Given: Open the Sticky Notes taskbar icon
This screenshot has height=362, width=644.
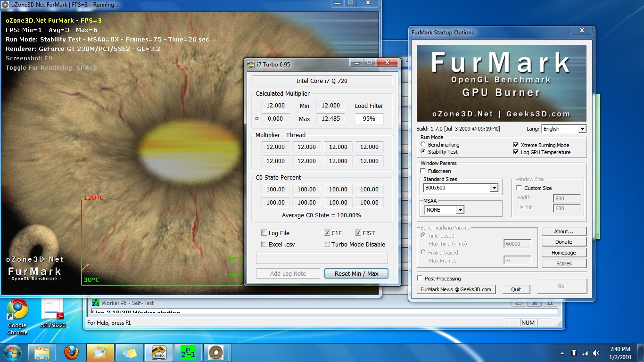Looking at the screenshot, I should coord(129,352).
